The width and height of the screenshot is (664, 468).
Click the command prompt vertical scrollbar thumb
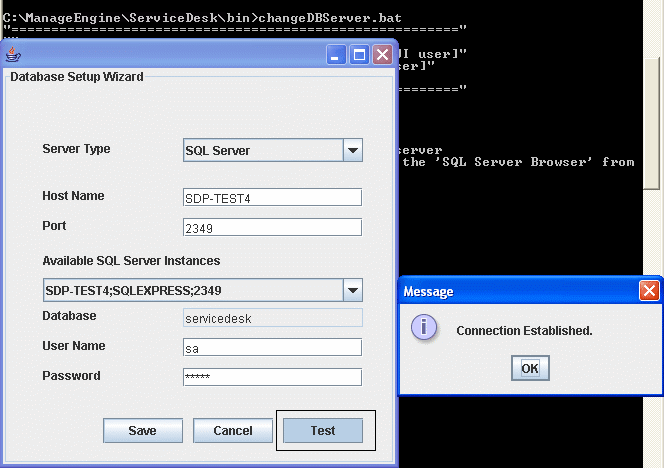pyautogui.click(x=652, y=123)
